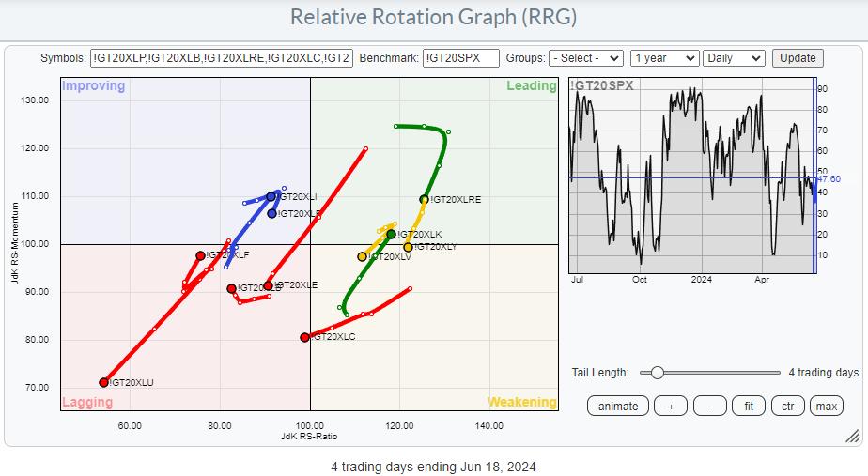
Task: Focus the Symbols input field
Action: click(x=222, y=58)
